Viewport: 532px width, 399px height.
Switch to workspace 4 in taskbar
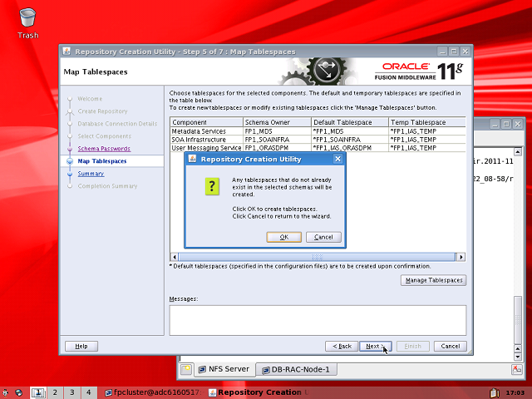pos(89,392)
